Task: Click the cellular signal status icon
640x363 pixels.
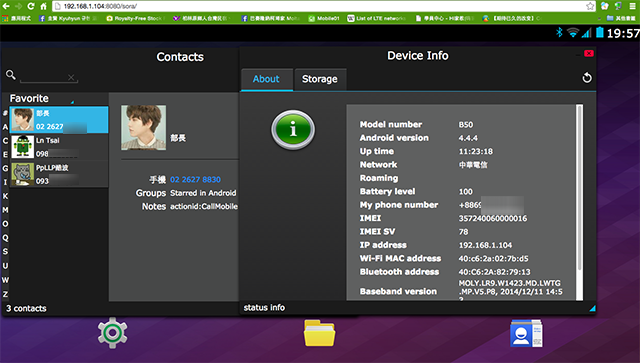Action: (587, 33)
